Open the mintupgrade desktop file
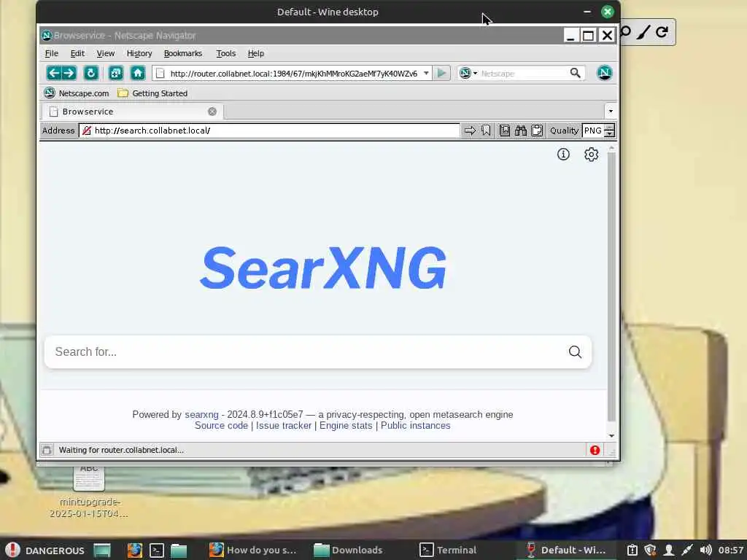The height and width of the screenshot is (560, 747). point(88,493)
